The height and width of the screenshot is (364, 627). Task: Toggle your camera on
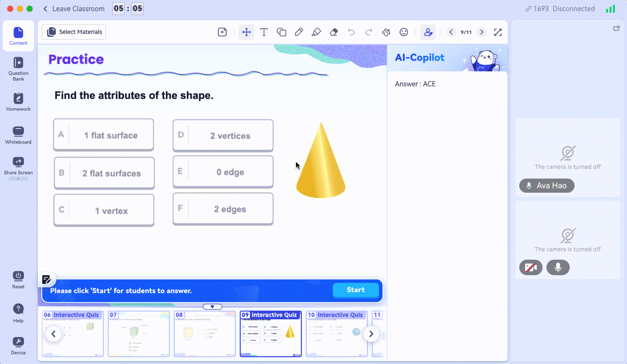click(x=531, y=267)
